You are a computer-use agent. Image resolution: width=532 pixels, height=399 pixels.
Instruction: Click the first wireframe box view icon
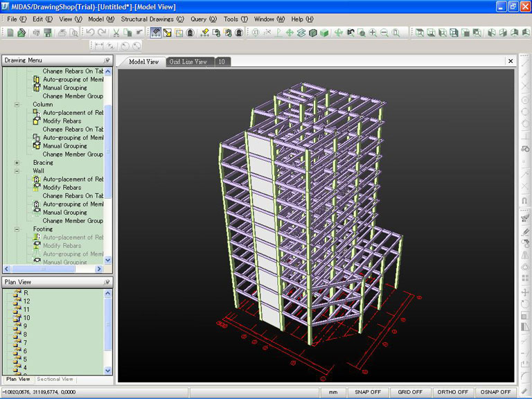[420, 33]
